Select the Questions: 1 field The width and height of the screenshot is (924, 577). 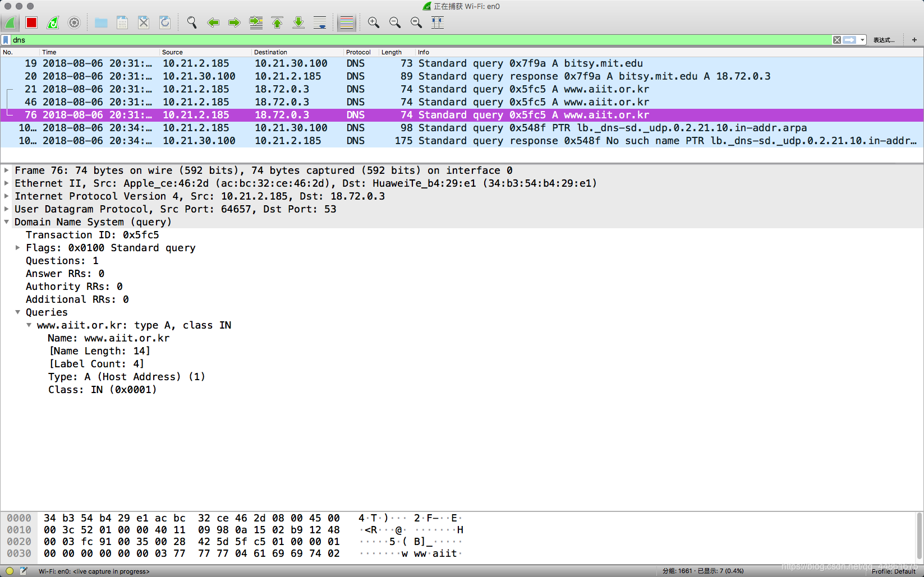[x=62, y=261]
